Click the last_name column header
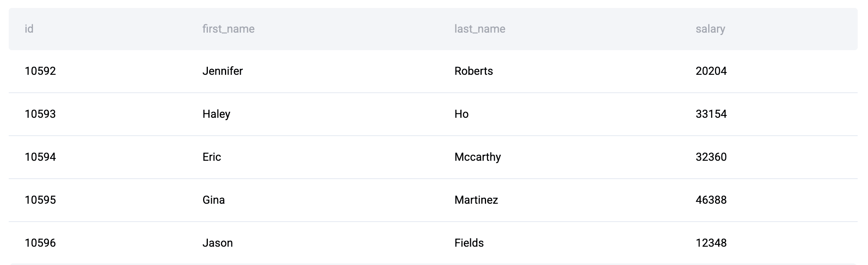The height and width of the screenshot is (265, 868). point(480,29)
